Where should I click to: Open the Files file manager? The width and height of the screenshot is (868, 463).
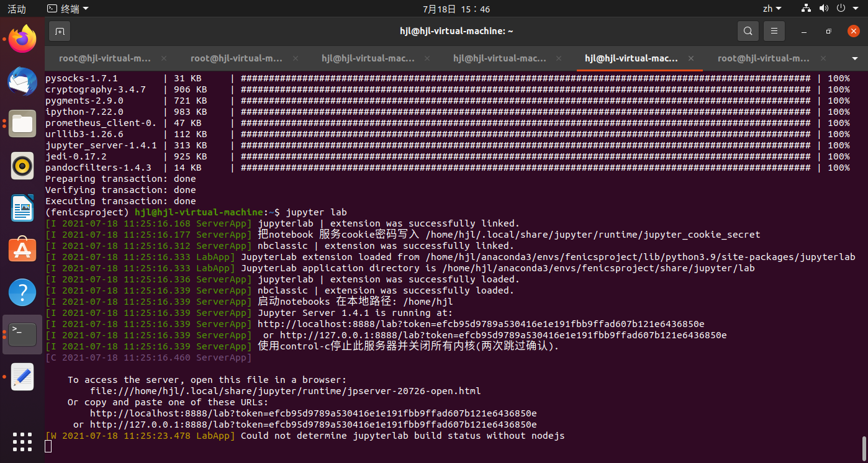22,124
